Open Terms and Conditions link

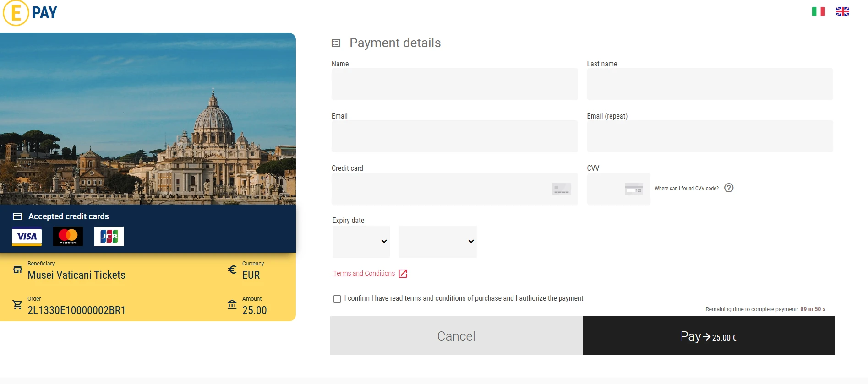click(364, 273)
